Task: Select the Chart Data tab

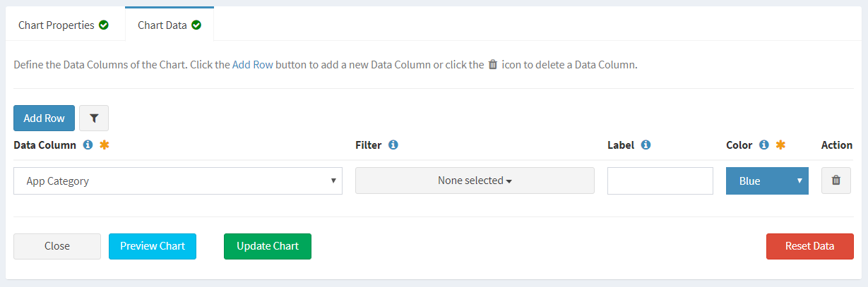Action: tap(170, 25)
